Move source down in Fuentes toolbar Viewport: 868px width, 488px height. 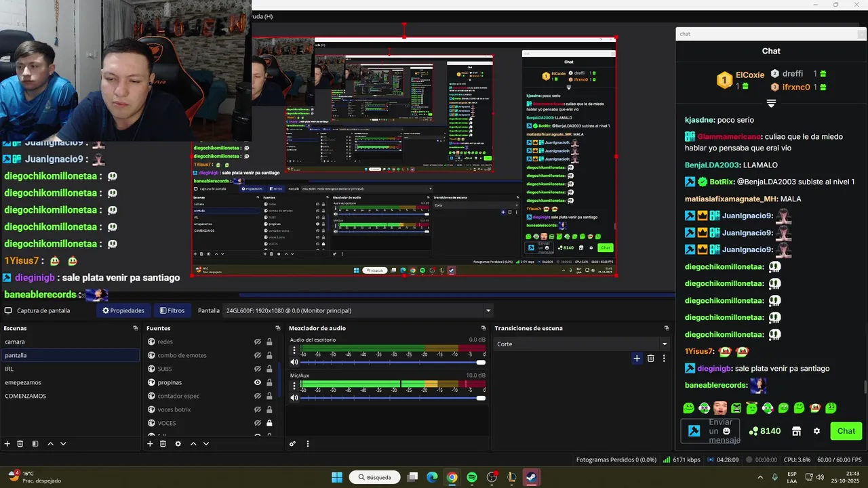point(206,444)
